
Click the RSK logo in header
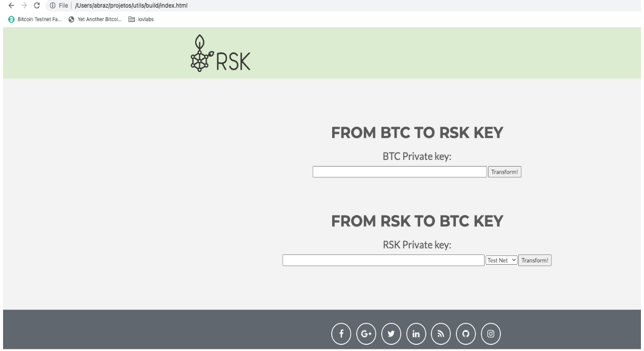point(220,53)
